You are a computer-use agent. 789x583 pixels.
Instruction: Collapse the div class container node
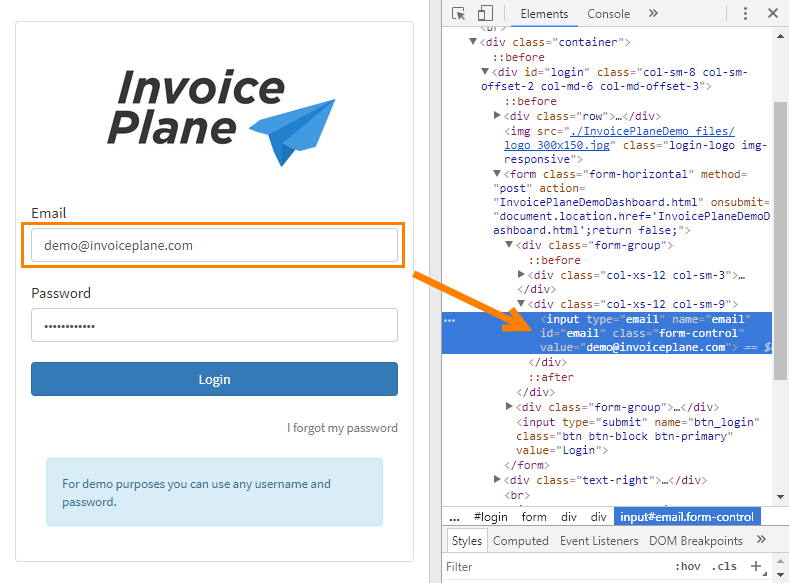point(472,42)
